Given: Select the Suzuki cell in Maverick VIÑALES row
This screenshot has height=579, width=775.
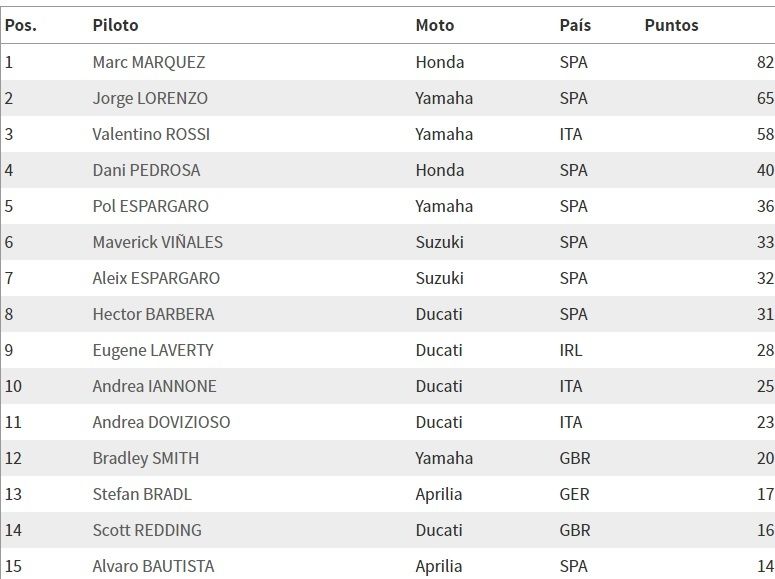Looking at the screenshot, I should [x=439, y=242].
